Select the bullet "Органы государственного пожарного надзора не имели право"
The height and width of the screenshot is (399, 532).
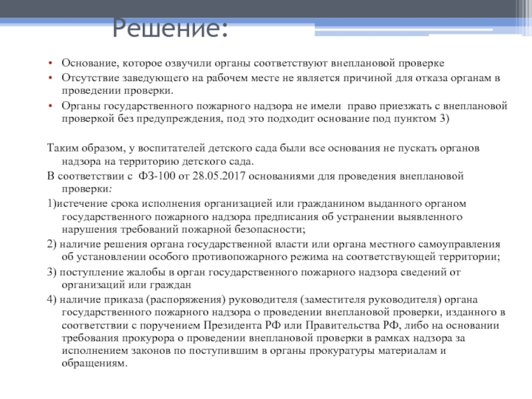(x=285, y=112)
